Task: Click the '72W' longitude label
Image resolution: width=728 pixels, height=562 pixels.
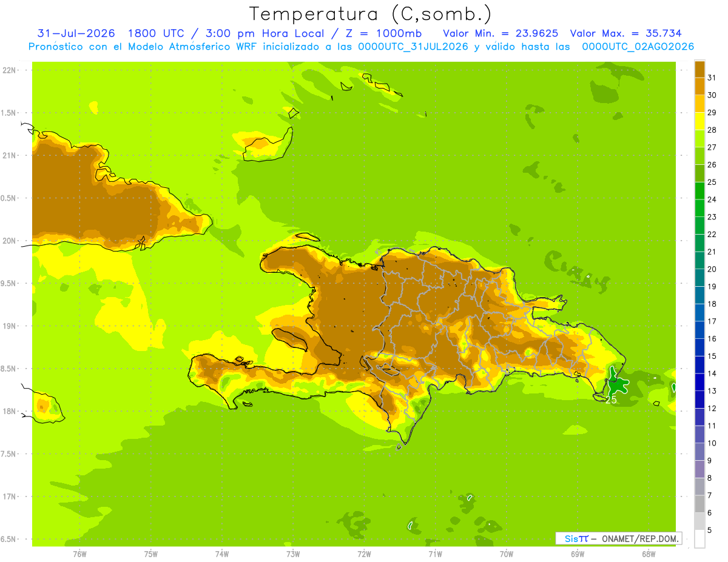Action: click(364, 554)
